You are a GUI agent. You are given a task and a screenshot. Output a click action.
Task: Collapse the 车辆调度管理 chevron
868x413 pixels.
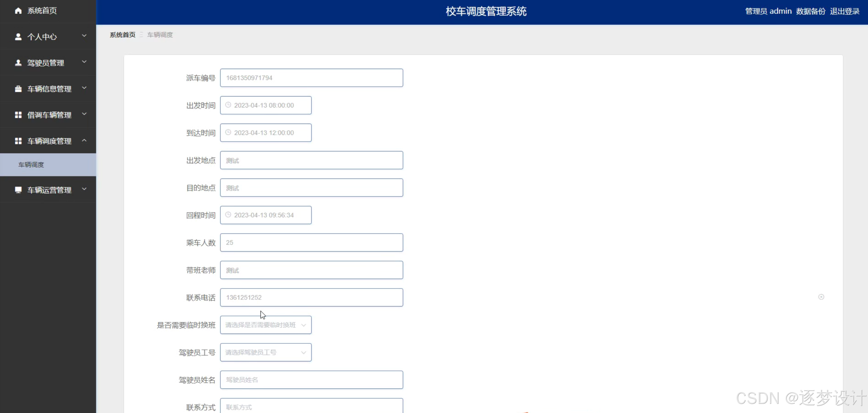pyautogui.click(x=84, y=140)
